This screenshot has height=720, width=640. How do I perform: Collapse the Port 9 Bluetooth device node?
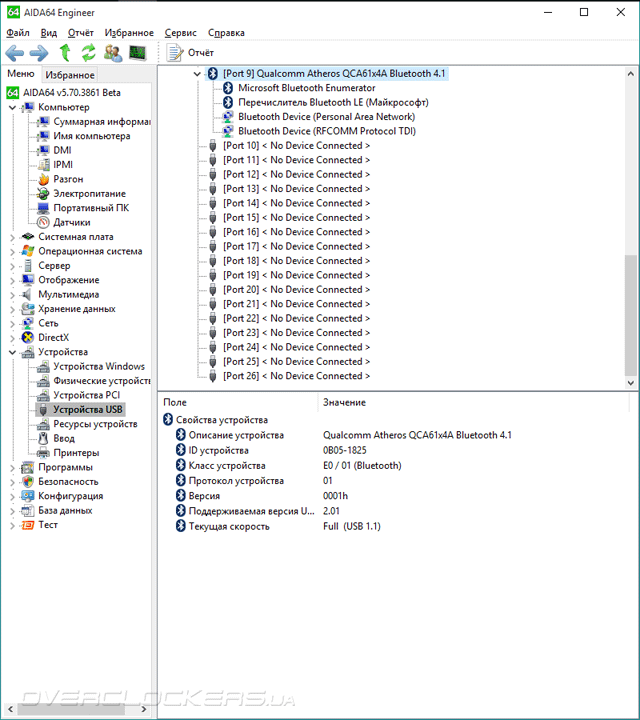click(197, 73)
